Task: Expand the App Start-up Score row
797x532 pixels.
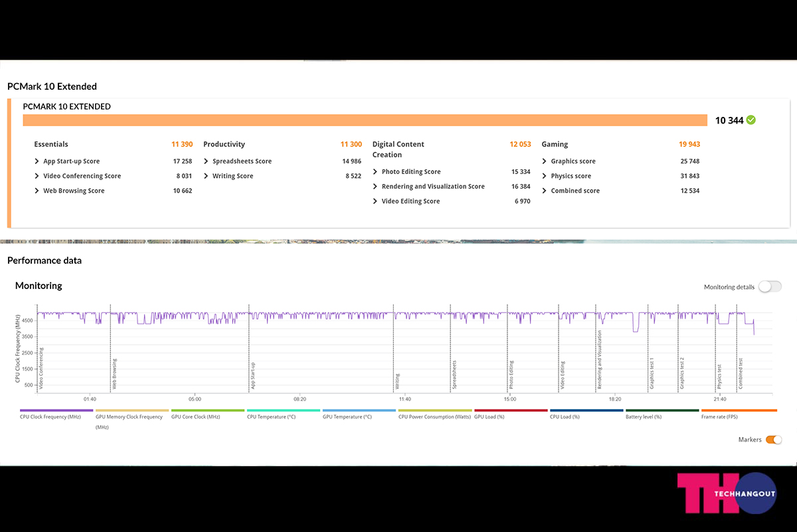Action: (37, 161)
